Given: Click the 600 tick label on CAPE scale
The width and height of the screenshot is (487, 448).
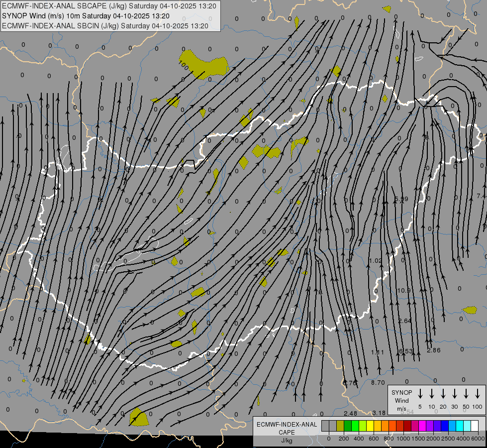Looking at the screenshot, I should click(x=374, y=439).
